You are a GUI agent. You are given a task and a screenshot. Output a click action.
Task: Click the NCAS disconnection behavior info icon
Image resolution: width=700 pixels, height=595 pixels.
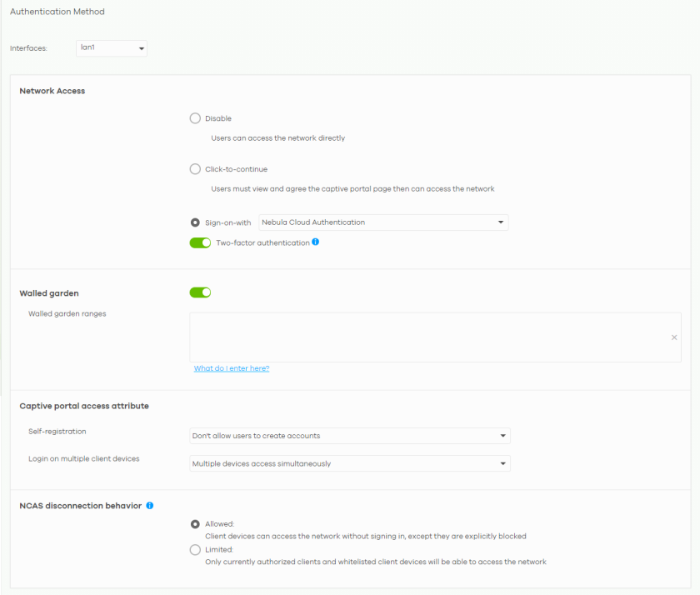coord(150,506)
